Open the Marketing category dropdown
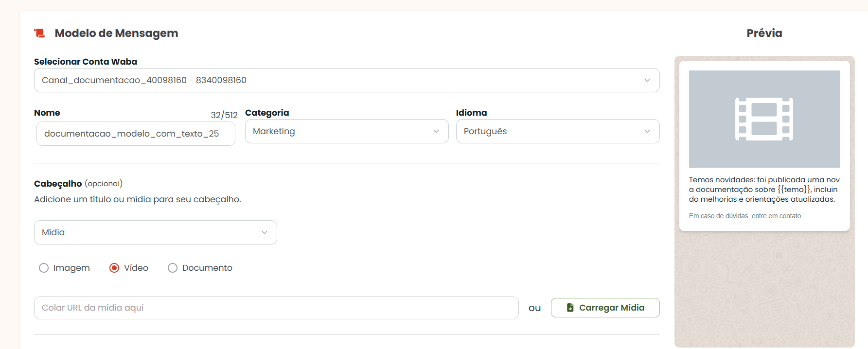 (x=347, y=131)
